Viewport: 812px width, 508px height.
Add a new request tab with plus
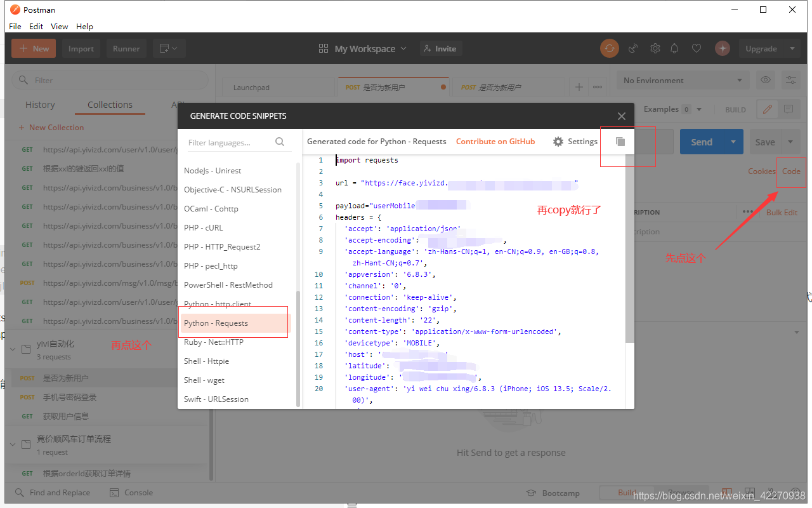click(x=579, y=87)
